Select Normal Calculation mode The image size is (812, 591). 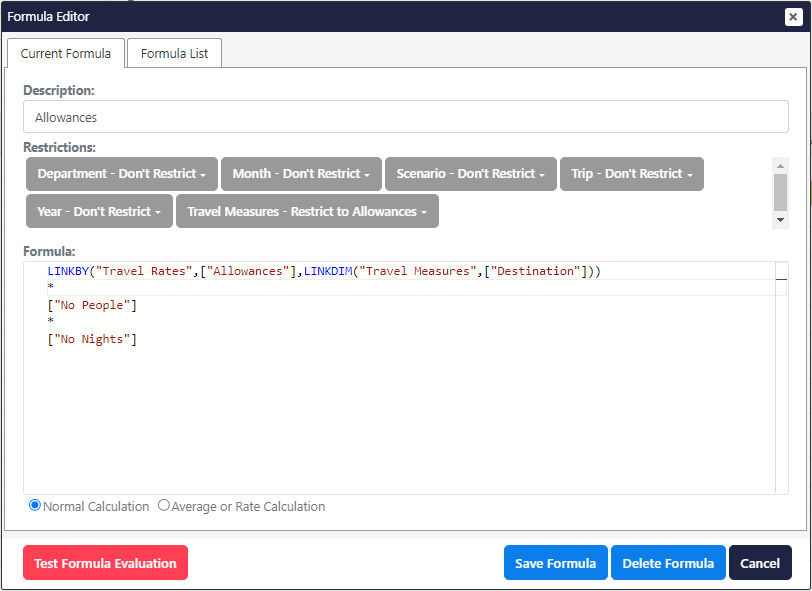(x=34, y=505)
